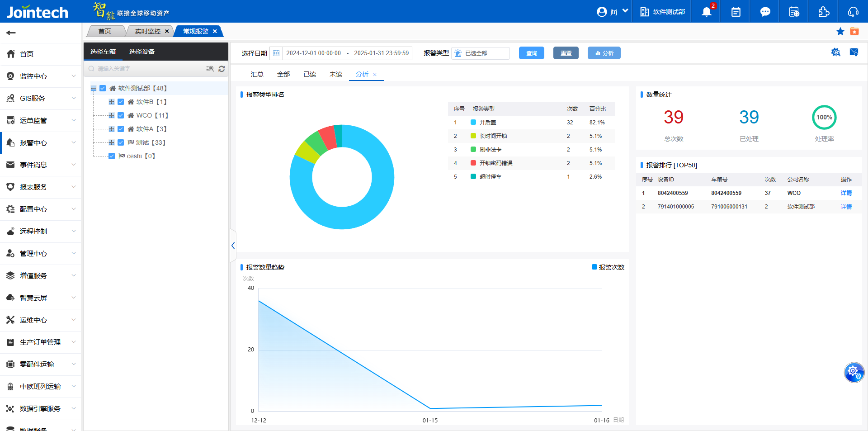Open the notification bell icon

tap(706, 12)
